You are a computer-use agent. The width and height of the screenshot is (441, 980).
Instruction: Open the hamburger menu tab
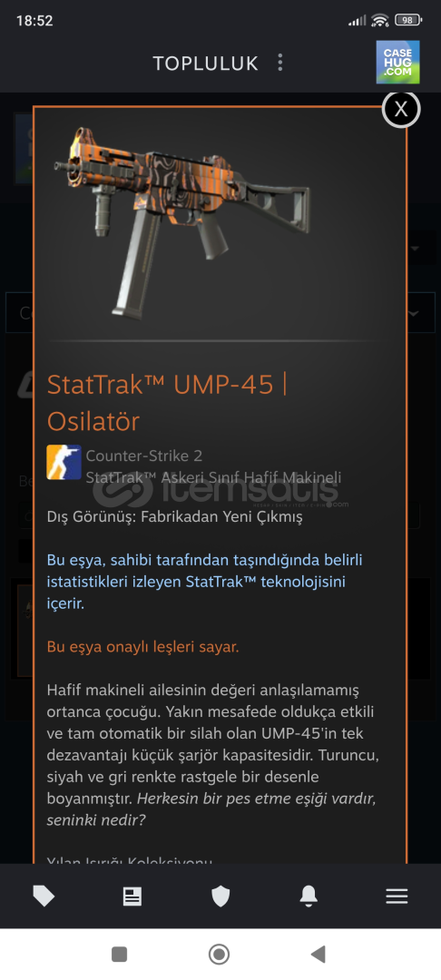coord(397,897)
